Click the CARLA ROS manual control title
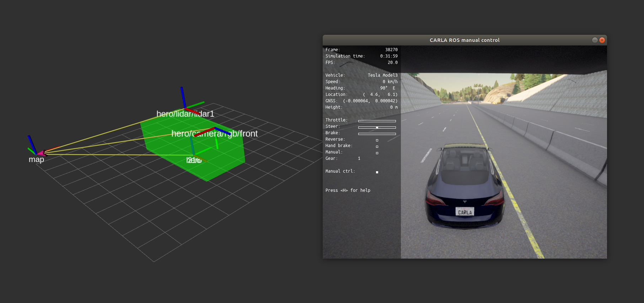This screenshot has height=303, width=644. coord(465,40)
